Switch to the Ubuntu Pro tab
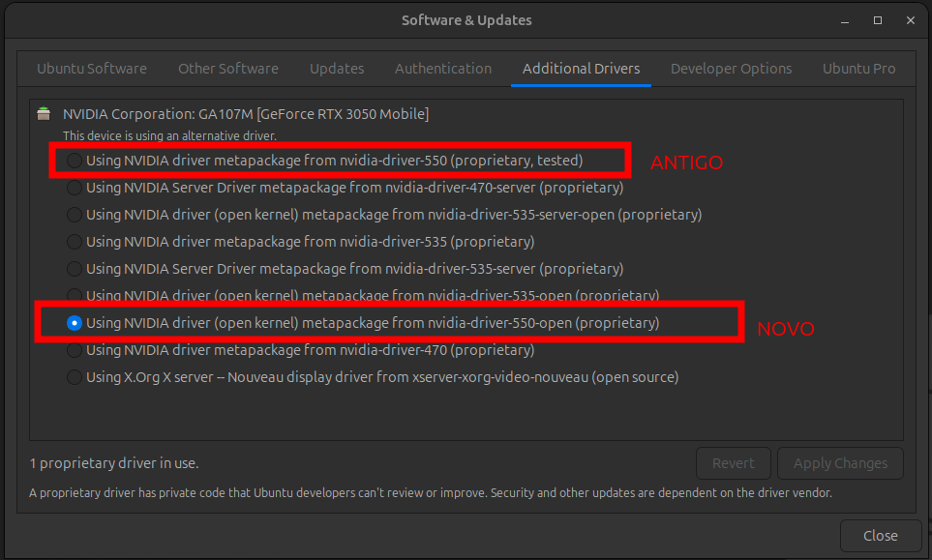The height and width of the screenshot is (560, 932). pos(858,69)
